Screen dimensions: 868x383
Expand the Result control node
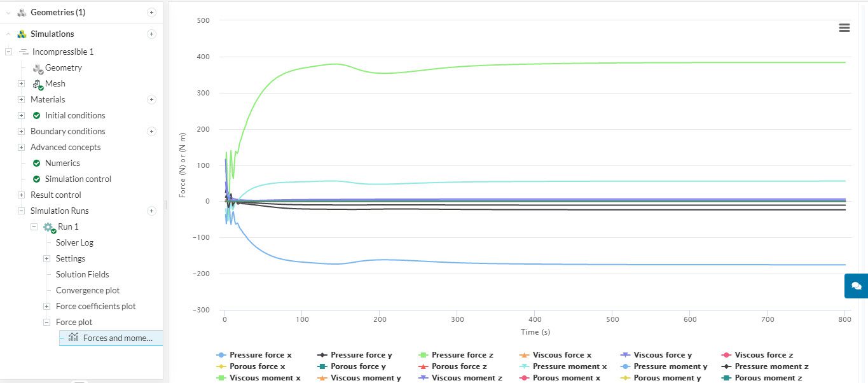[x=21, y=195]
